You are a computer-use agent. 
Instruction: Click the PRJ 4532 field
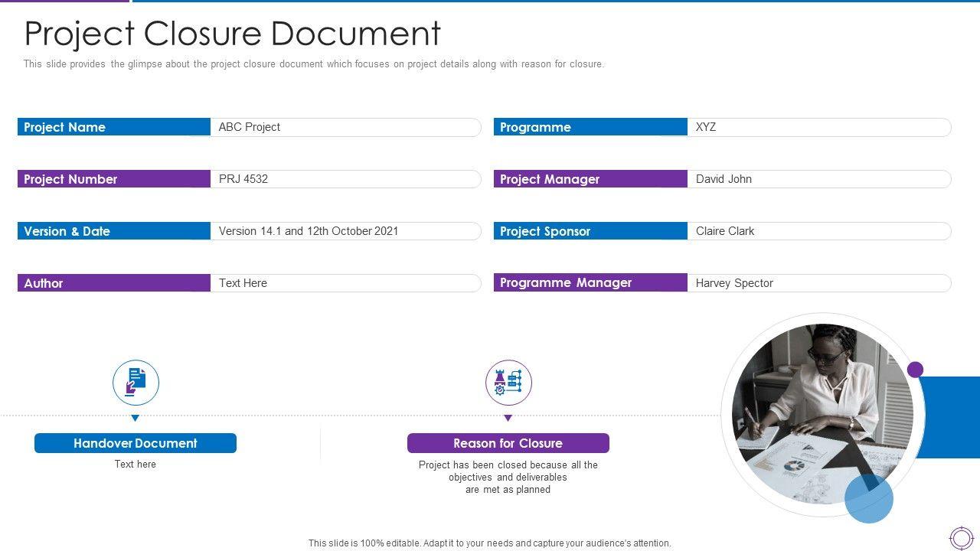coord(346,179)
